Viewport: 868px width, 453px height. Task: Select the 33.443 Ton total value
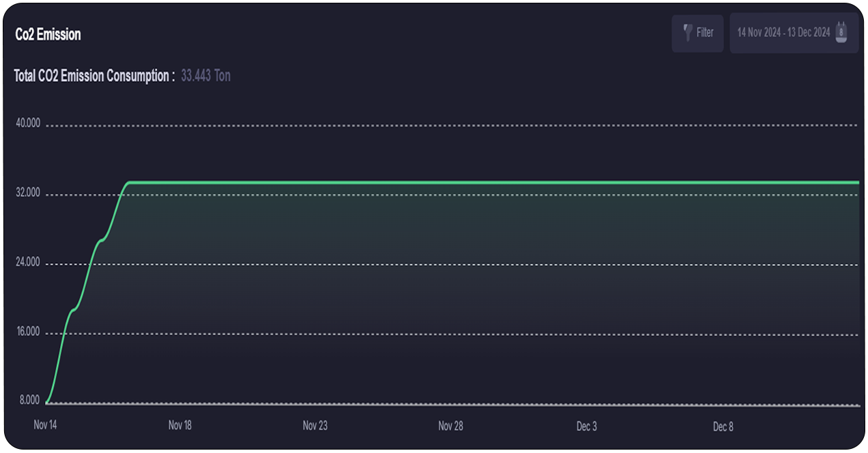click(x=205, y=76)
